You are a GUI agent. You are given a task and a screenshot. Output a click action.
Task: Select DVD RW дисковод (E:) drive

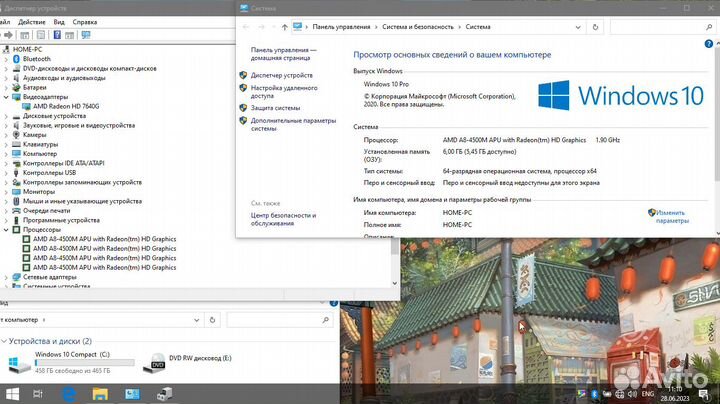click(188, 362)
